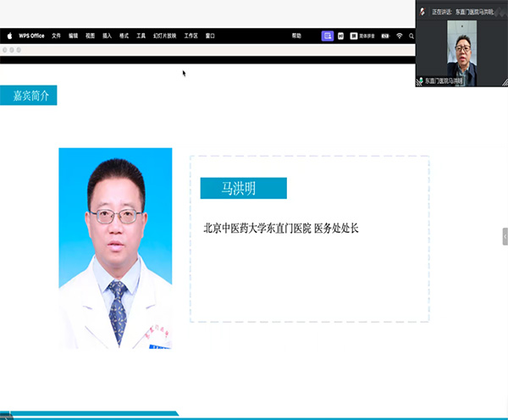The image size is (508, 420).
Task: Open the 工具 (Tools) menu
Action: click(x=141, y=36)
